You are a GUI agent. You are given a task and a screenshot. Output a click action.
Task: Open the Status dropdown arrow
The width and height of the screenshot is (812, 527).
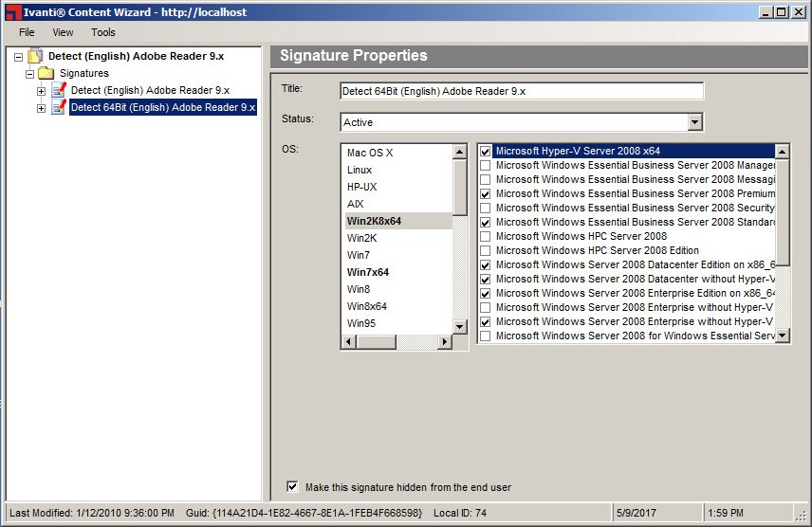click(x=695, y=122)
